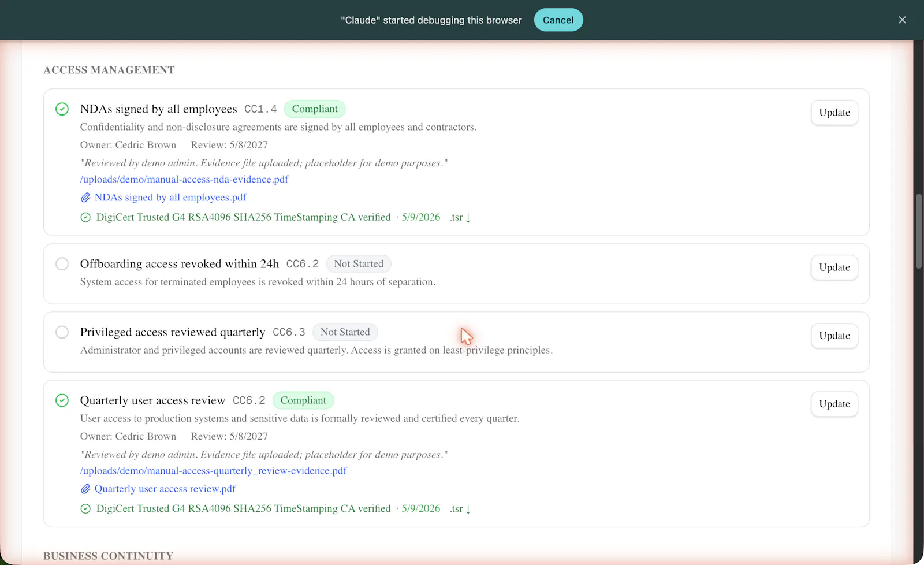The image size is (924, 565).
Task: Toggle empty status circle for Offboarding access control
Action: [x=62, y=264]
